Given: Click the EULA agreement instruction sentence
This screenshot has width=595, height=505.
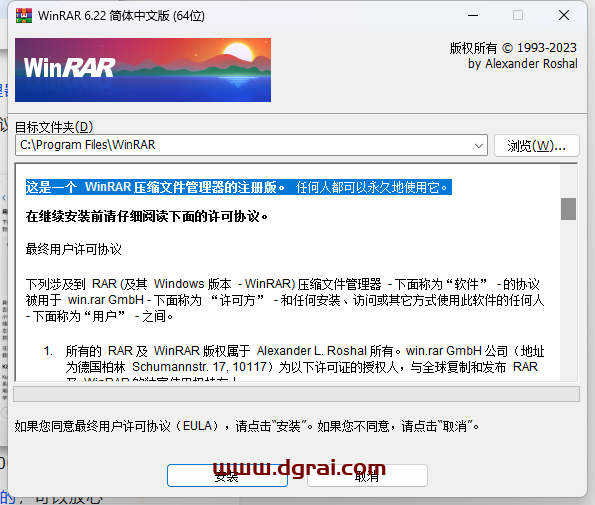Looking at the screenshot, I should click(x=247, y=426).
